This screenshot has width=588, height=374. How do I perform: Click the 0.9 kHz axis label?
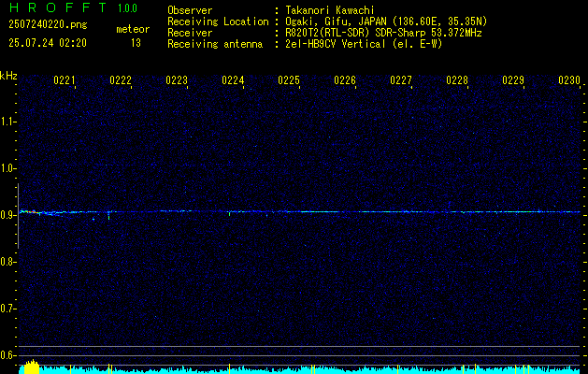[x=7, y=215]
